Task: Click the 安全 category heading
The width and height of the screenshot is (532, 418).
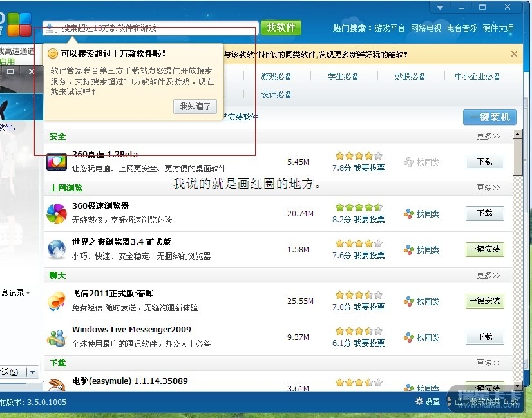Action: (x=57, y=137)
